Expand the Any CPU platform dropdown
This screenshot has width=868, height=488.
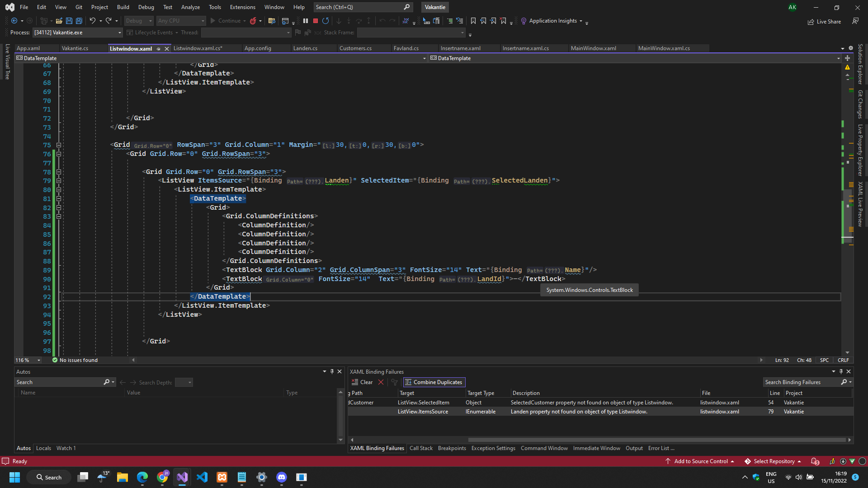pos(203,21)
